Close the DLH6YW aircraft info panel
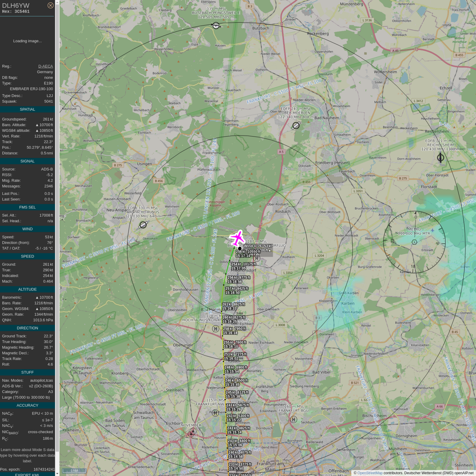The height and width of the screenshot is (476, 476). click(50, 5)
